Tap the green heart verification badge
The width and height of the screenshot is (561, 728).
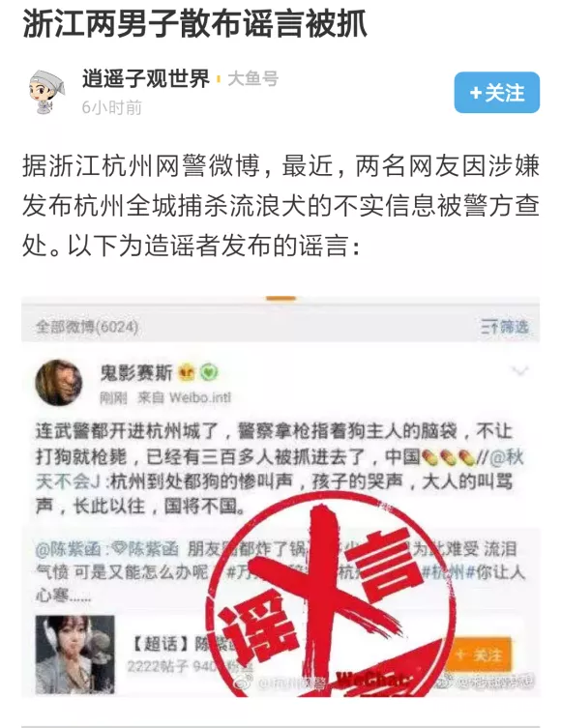tap(209, 372)
